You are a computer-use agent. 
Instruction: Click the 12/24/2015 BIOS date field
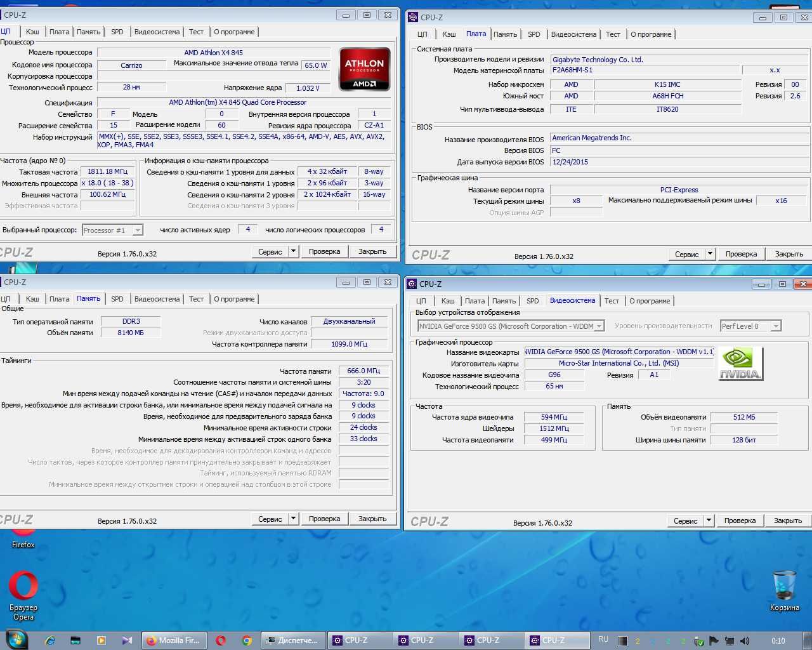pyautogui.click(x=679, y=162)
